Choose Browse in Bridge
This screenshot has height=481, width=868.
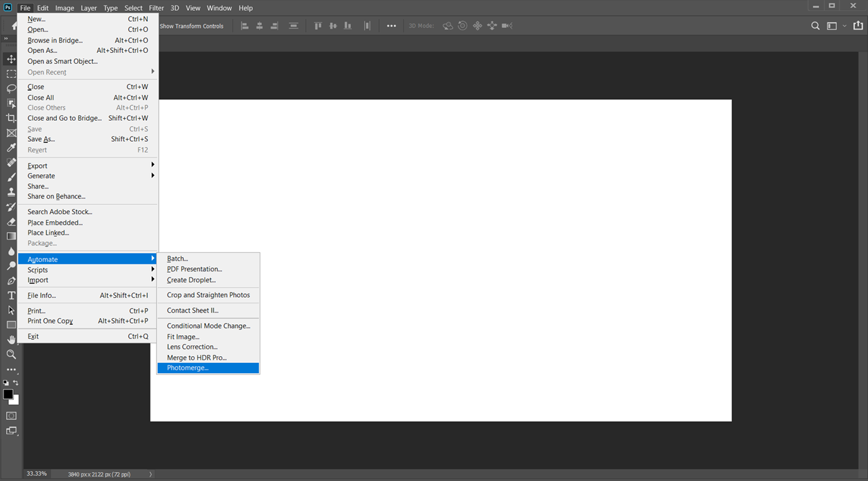(88, 40)
